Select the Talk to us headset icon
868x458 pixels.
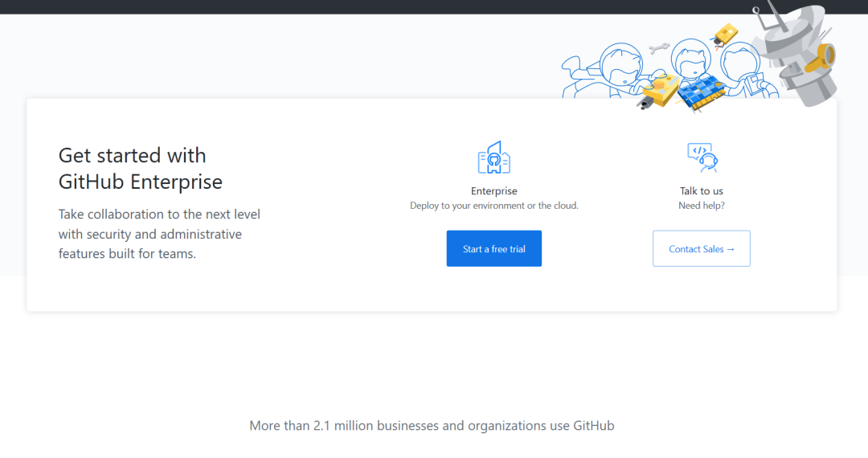[702, 157]
